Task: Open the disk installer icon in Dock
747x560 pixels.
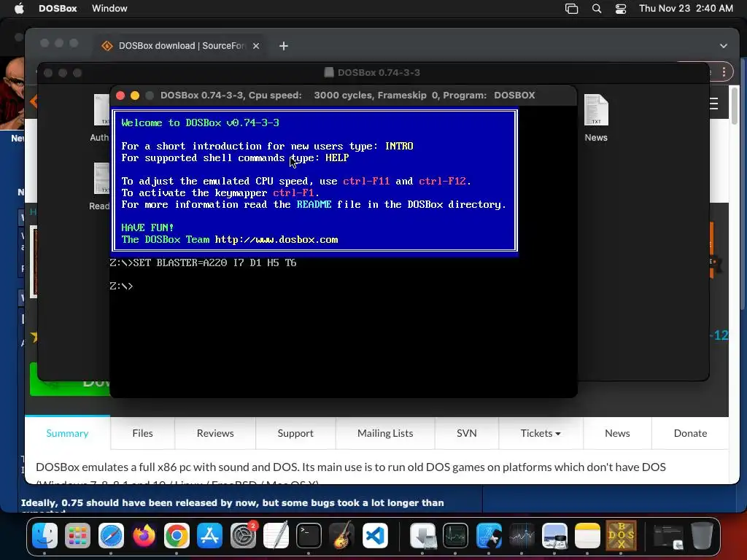Action: click(x=423, y=535)
